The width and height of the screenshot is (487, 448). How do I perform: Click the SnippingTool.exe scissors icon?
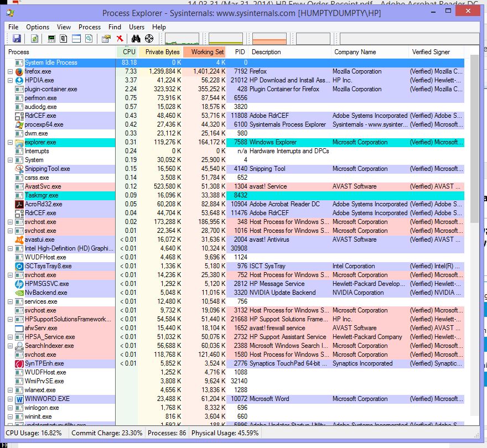coord(19,169)
